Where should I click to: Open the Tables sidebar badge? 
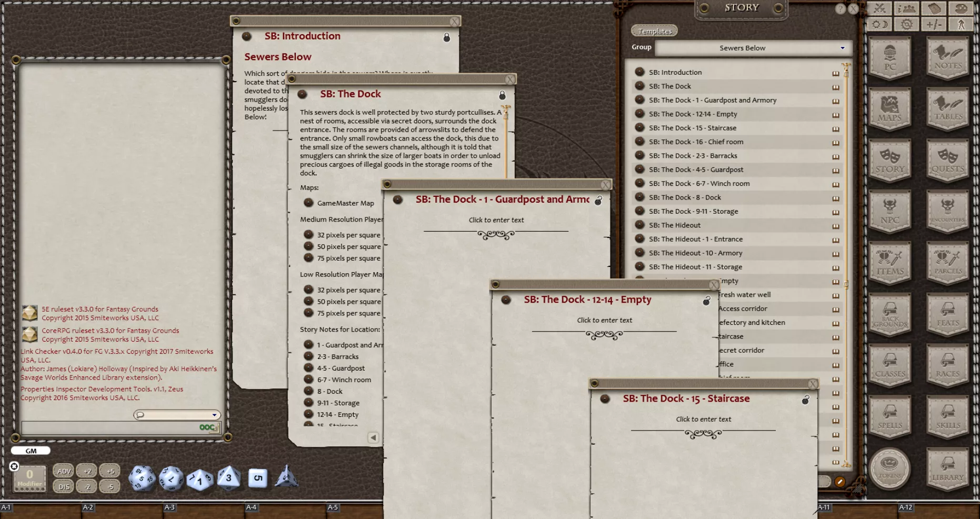(x=948, y=109)
